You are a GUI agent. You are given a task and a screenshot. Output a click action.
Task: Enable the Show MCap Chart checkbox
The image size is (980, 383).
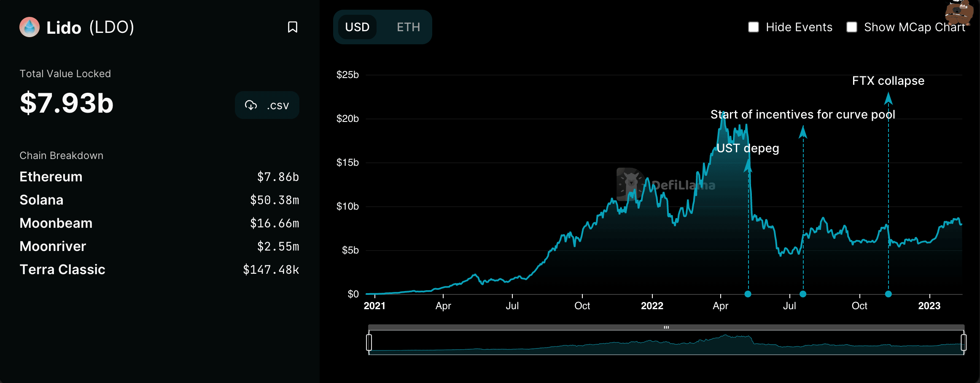(852, 27)
